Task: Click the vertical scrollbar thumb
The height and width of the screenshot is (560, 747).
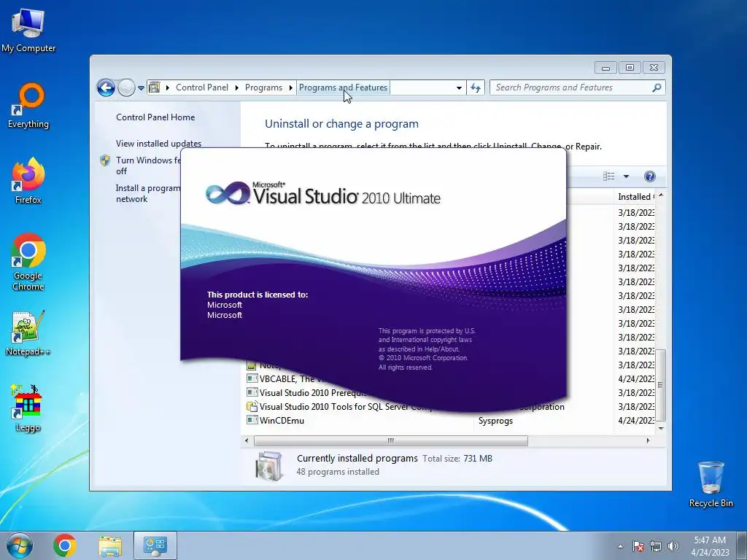Action: 660,385
